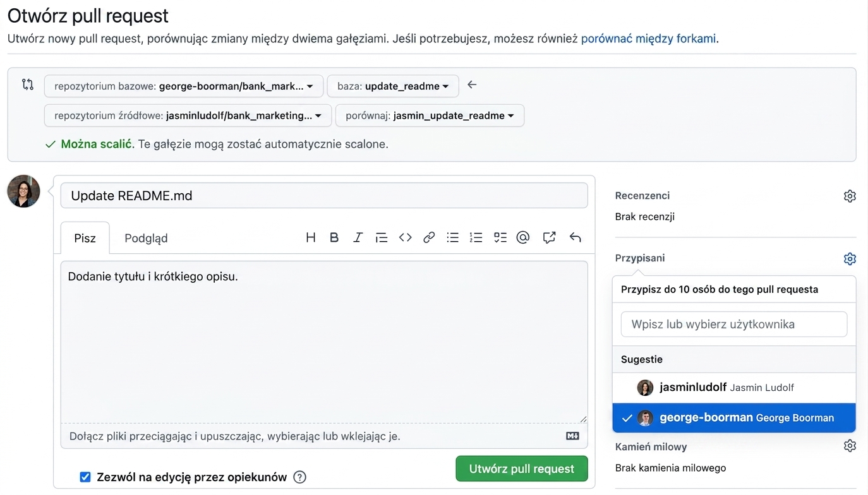Screen dimensions: 868x495
Task: Insert numbered list icon
Action: 476,237
